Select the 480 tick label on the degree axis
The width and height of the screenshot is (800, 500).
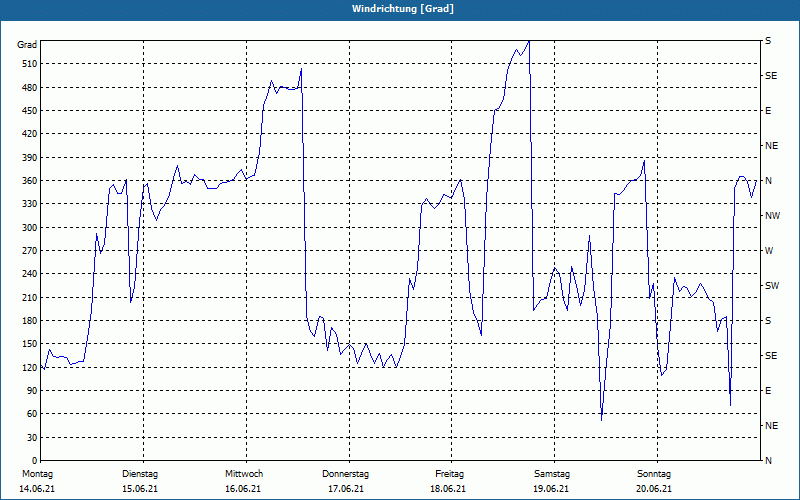(x=31, y=88)
